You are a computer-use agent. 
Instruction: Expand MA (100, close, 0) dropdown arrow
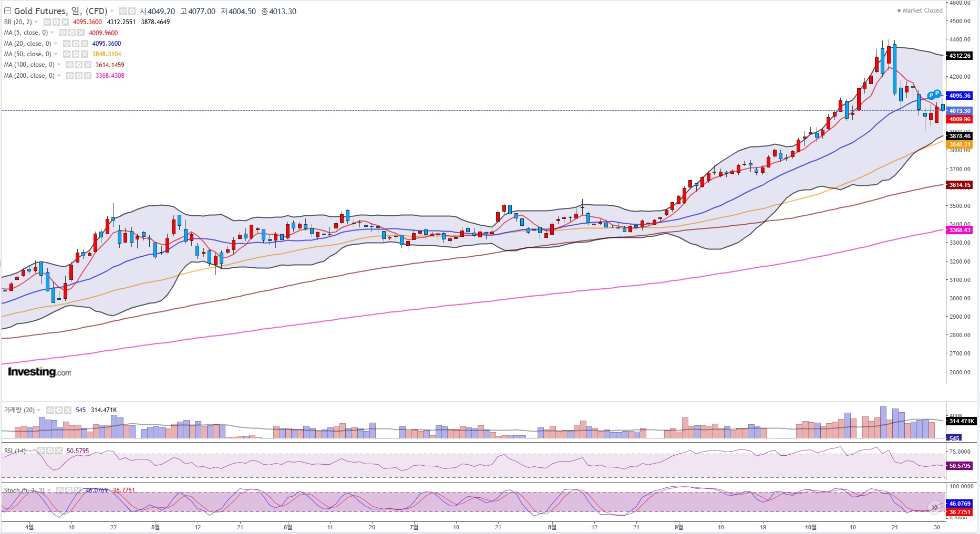coord(59,65)
